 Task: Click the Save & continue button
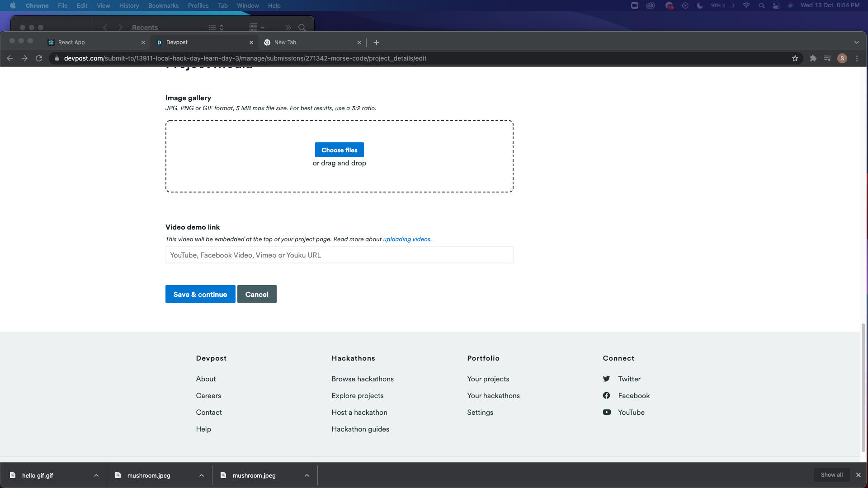pos(200,294)
